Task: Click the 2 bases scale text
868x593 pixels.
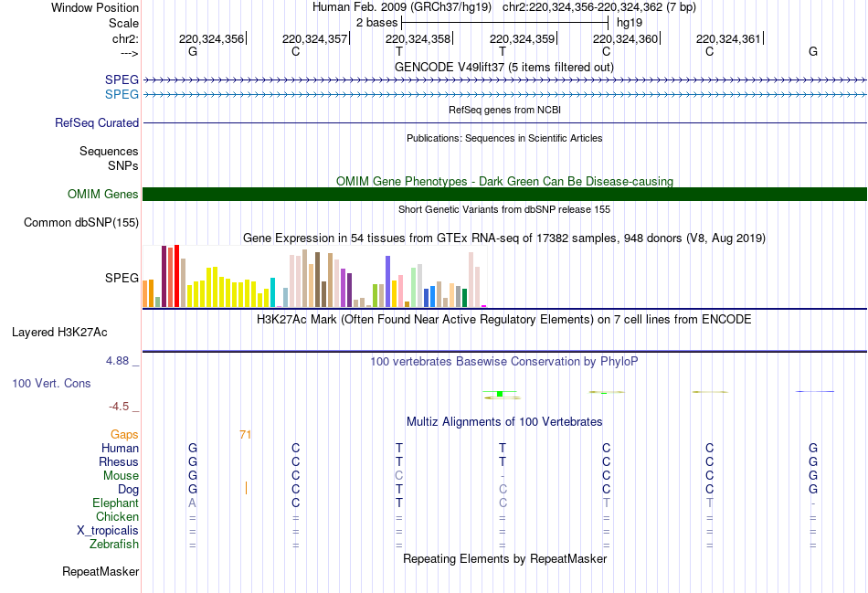Action: [x=376, y=23]
